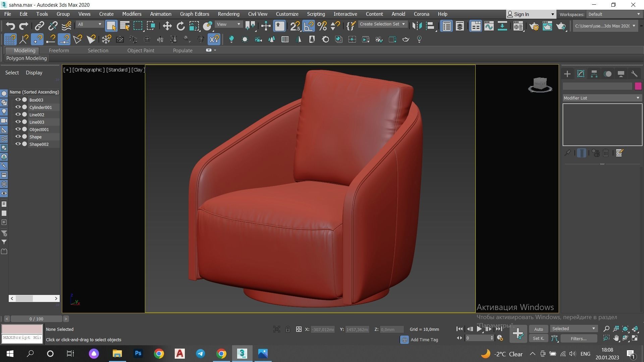Click the Add Time Tag label
The height and width of the screenshot is (362, 644).
point(424,340)
